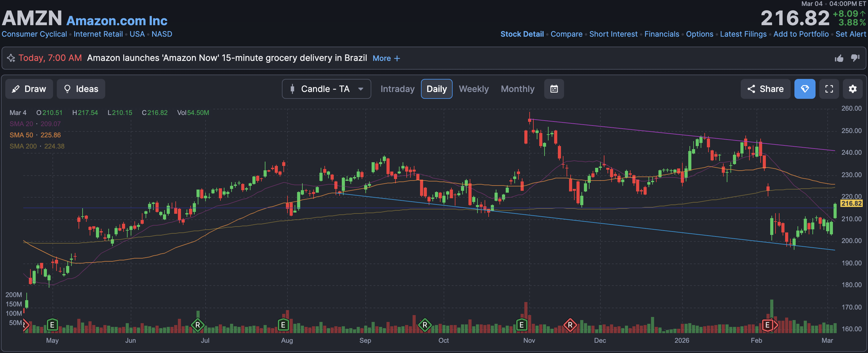Screen dimensions: 868x353
Task: Click the thumbs down icon on news bar
Action: 855,58
